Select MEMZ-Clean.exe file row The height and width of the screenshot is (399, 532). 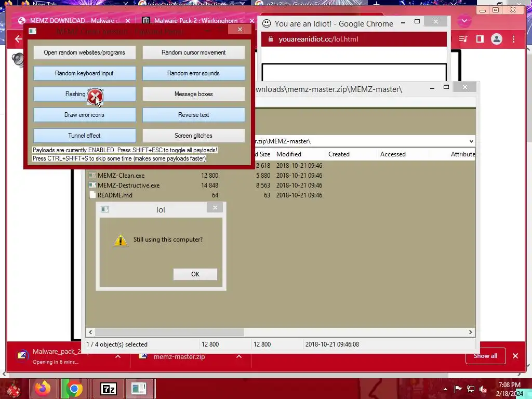point(205,176)
